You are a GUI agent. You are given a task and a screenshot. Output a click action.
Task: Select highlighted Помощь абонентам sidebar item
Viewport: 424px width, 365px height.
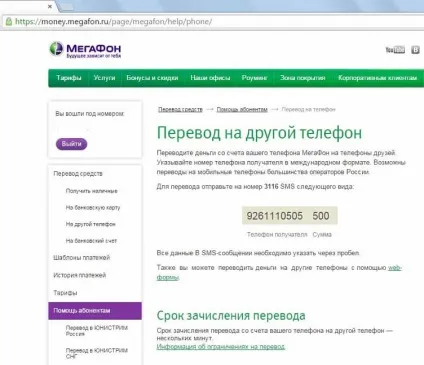click(95, 311)
